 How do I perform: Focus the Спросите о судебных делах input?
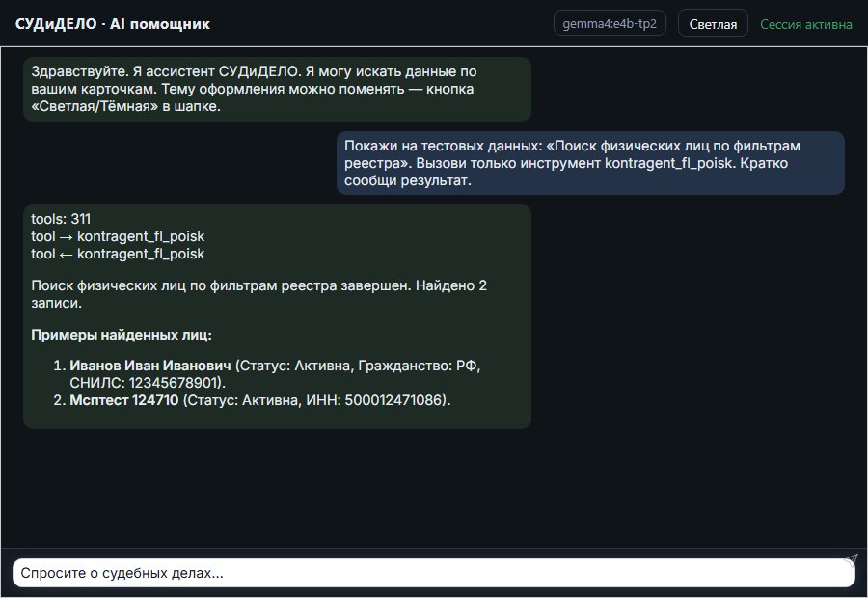tap(433, 573)
